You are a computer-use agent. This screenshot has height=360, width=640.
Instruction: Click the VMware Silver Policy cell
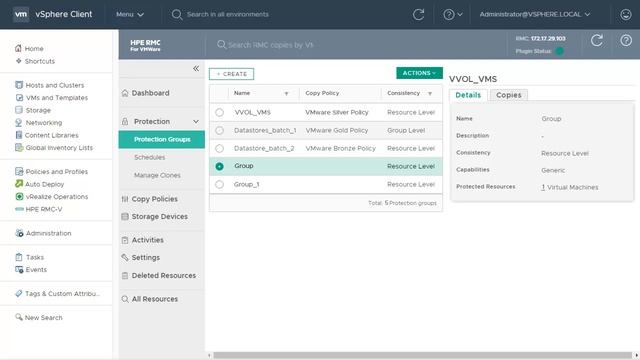(337, 112)
